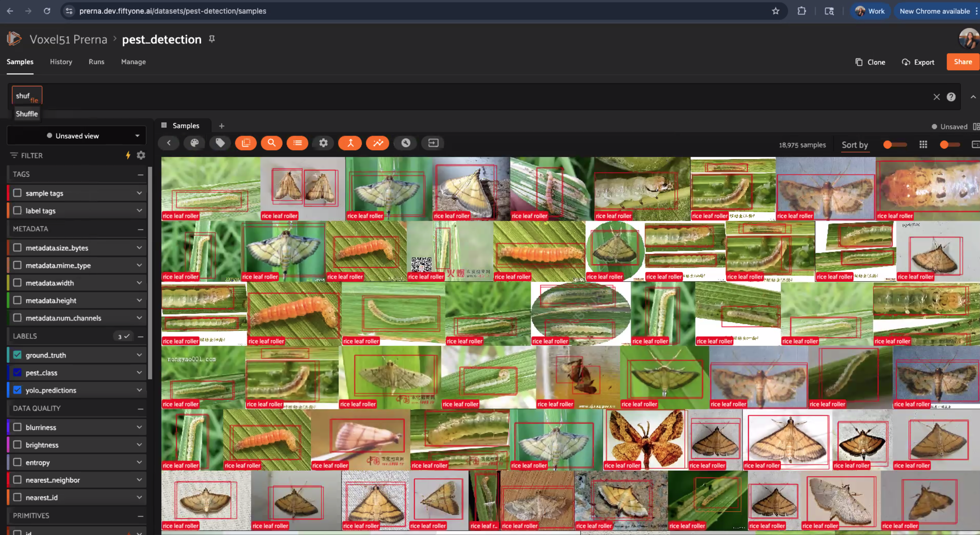Open the wrench operators icon
This screenshot has height=535, width=980.
(x=406, y=143)
